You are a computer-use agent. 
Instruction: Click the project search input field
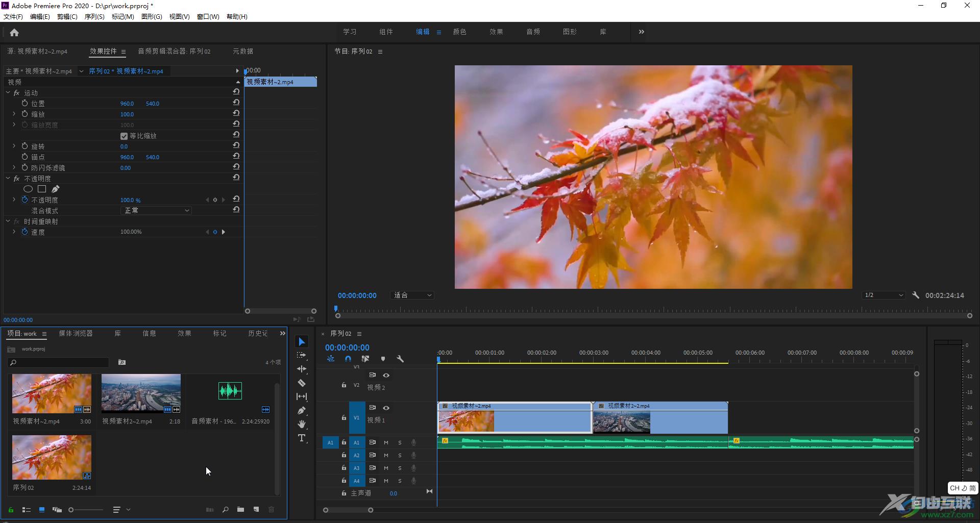[x=59, y=362]
